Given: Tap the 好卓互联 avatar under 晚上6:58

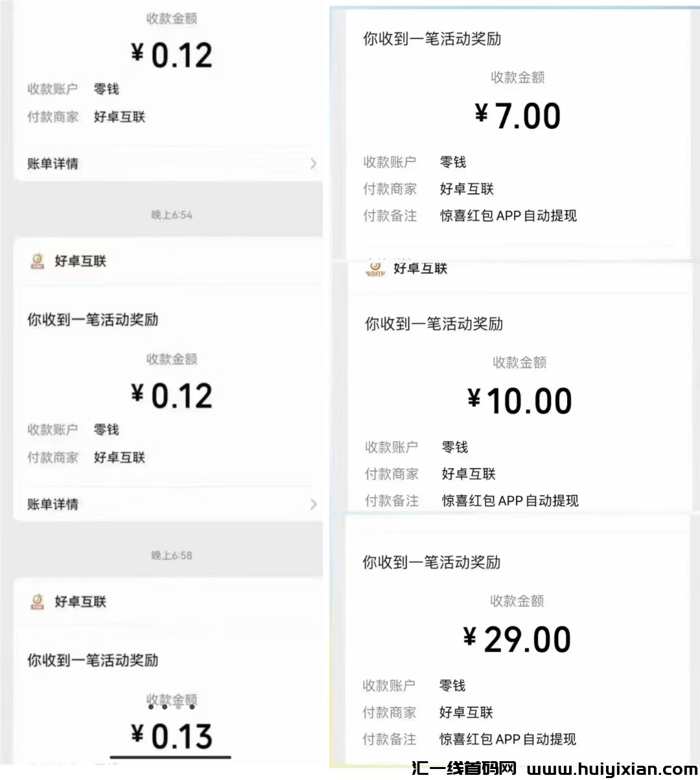Looking at the screenshot, I should (38, 602).
